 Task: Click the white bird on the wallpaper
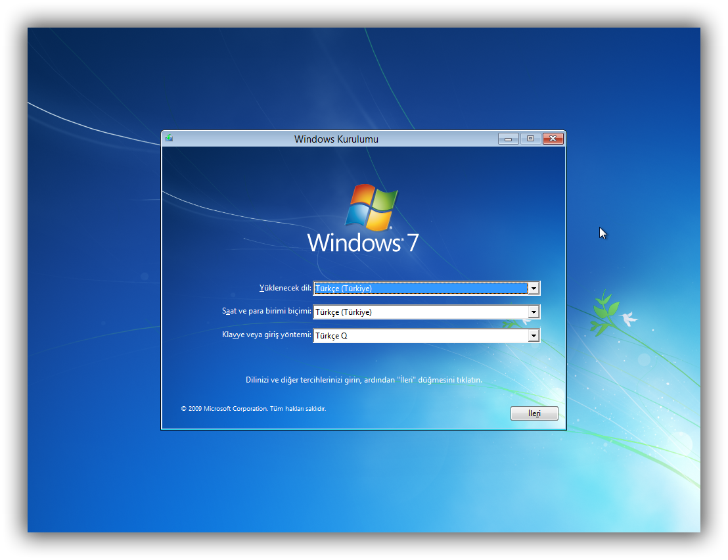629,319
